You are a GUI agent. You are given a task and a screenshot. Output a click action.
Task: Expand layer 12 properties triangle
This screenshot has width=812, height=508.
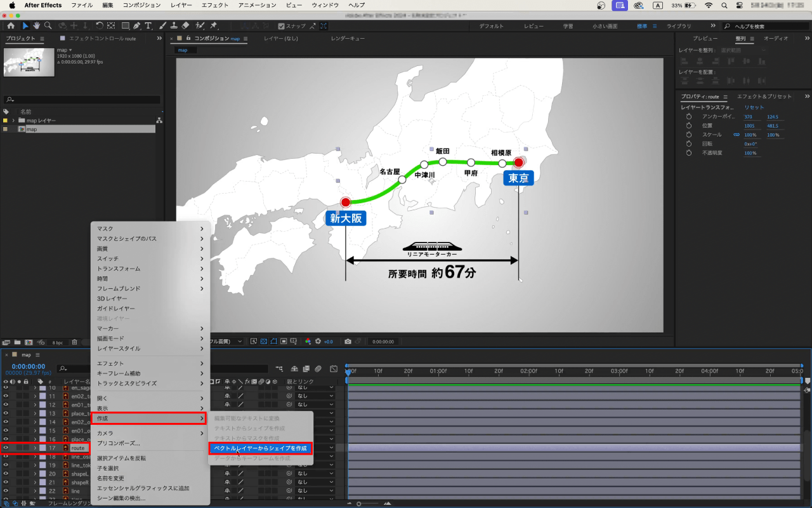point(35,404)
